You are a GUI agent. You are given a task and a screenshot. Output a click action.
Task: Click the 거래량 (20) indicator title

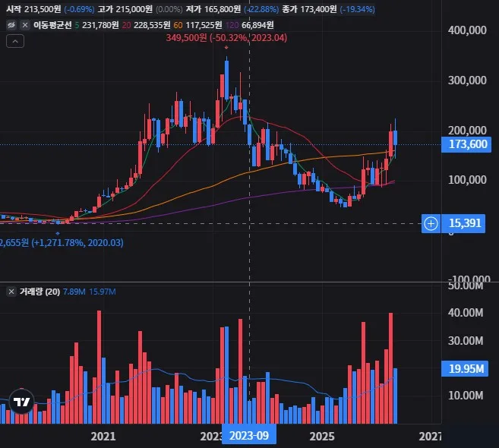coord(39,292)
